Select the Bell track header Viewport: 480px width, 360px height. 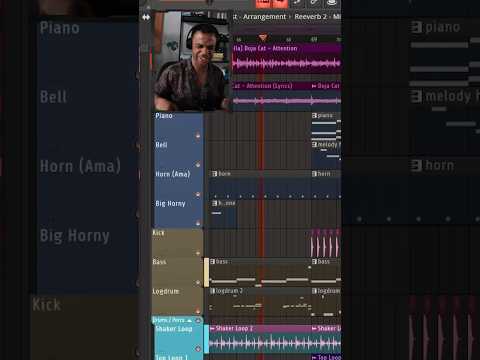point(178,156)
